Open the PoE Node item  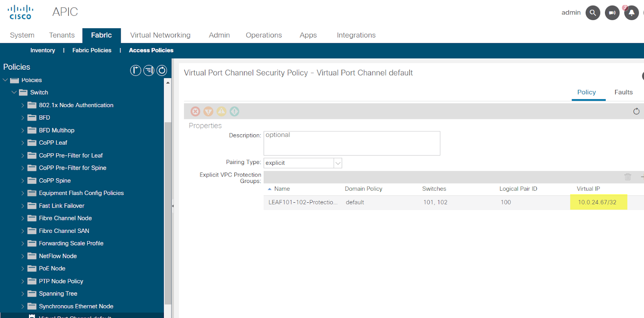[52, 268]
